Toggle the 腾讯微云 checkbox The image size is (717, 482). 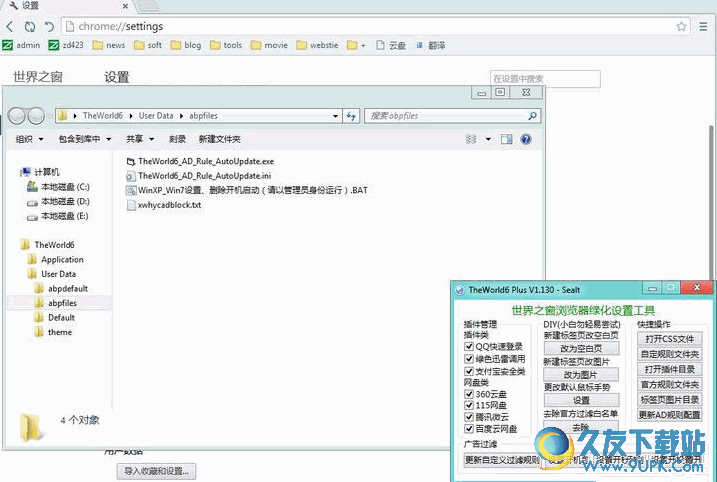tap(469, 417)
